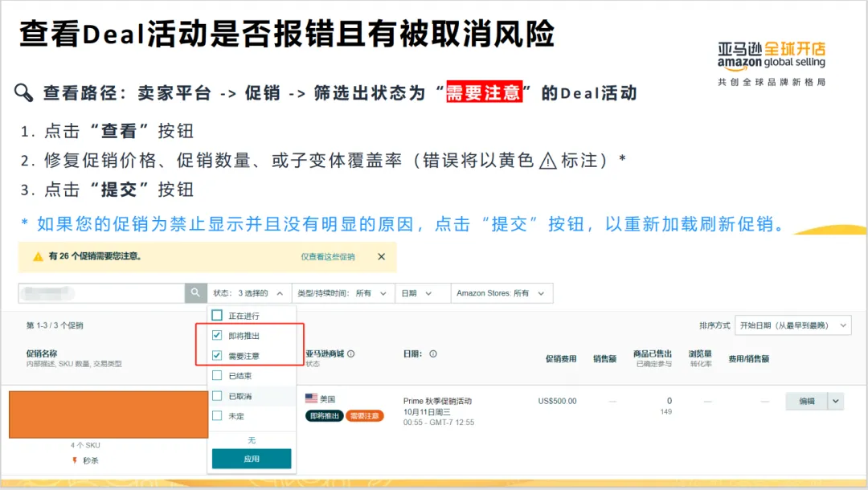Click the 费用/销售额 column header

[x=748, y=358]
